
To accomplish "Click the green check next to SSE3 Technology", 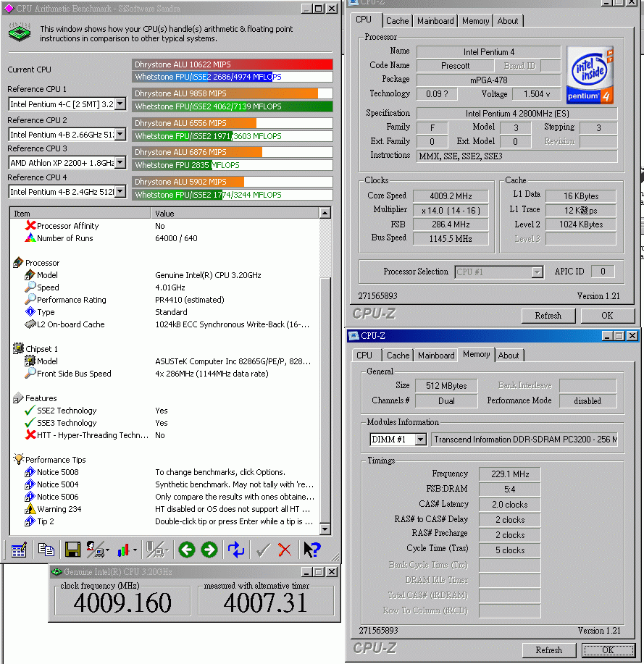I will [30, 423].
